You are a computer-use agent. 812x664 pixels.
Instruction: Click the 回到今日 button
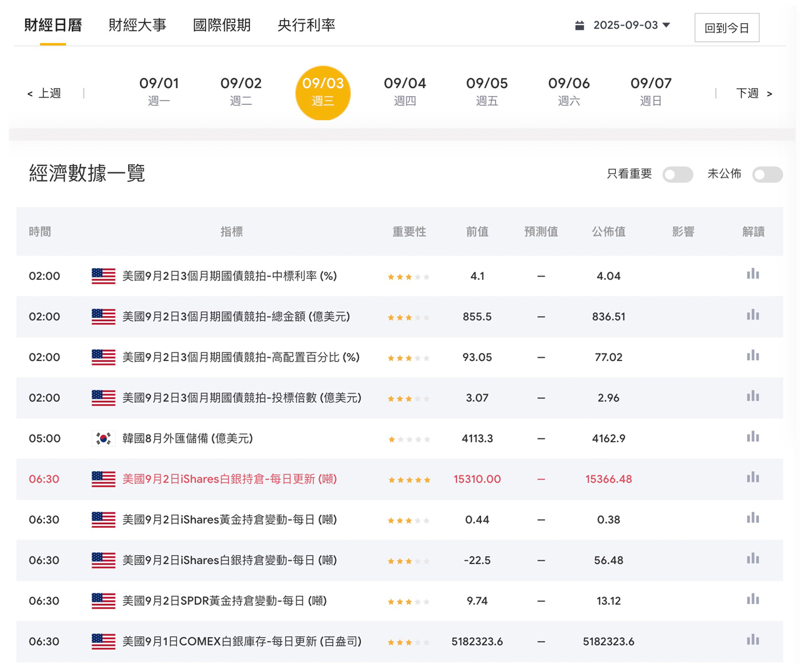pos(726,28)
